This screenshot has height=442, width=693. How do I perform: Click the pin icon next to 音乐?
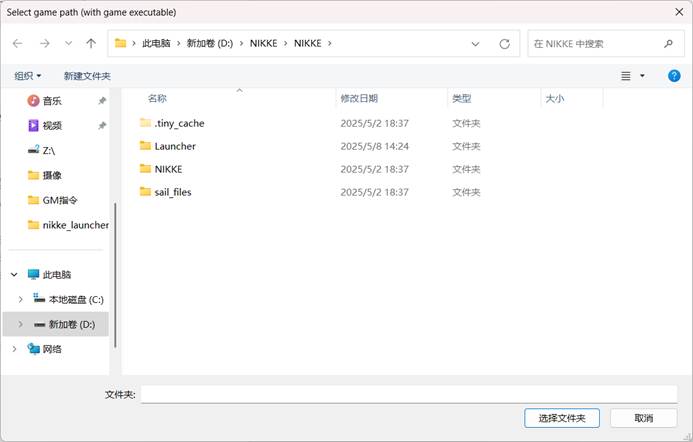coord(102,101)
